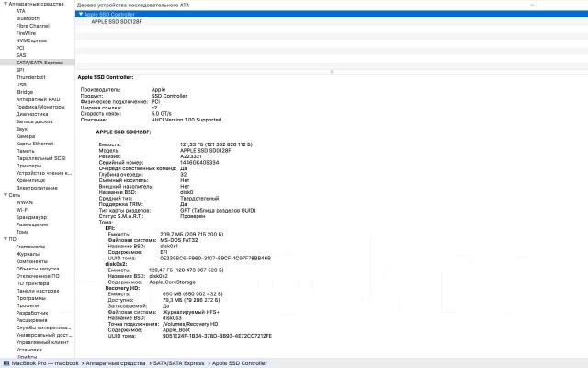Collapse the Аппаратные средства sidebar section

click(6, 4)
